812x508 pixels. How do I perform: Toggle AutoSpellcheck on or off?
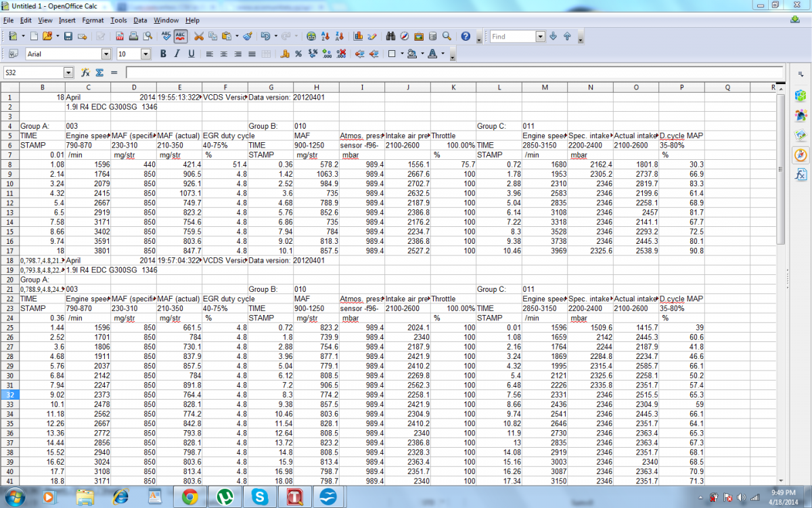click(x=181, y=36)
